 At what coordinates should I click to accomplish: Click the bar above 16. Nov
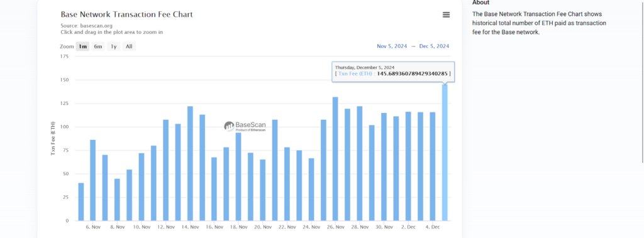(214, 189)
